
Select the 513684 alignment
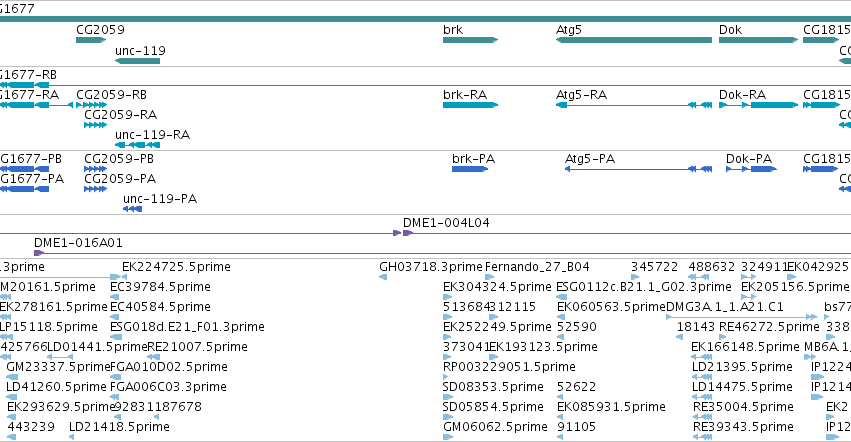448,317
